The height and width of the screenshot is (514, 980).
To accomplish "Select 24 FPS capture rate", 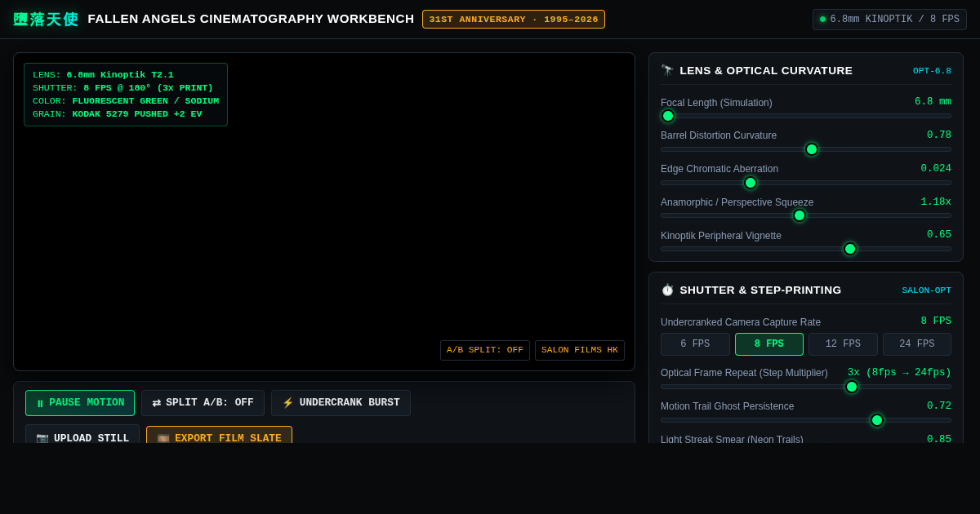I will pos(917,344).
